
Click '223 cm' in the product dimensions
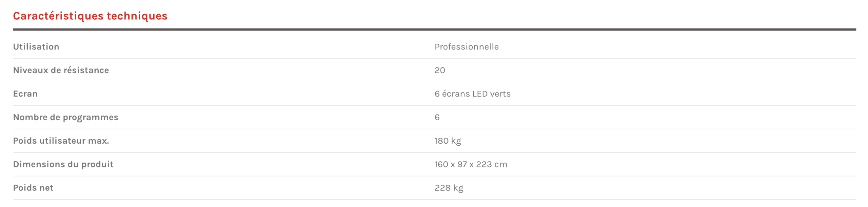(491, 164)
